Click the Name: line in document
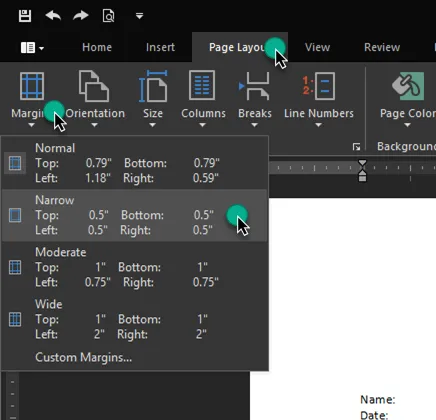Screen dimensions: 436x420 pyautogui.click(x=378, y=400)
